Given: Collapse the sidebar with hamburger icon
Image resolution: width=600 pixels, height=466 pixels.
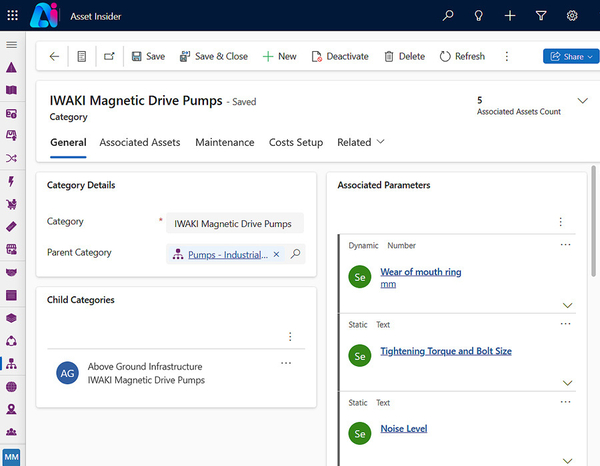Looking at the screenshot, I should coord(11,45).
